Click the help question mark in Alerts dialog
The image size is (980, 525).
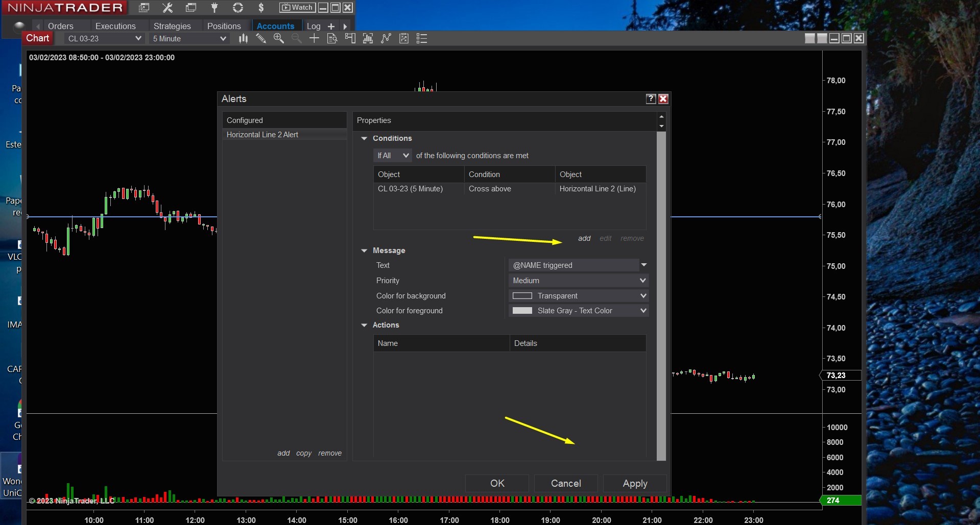[x=651, y=99]
